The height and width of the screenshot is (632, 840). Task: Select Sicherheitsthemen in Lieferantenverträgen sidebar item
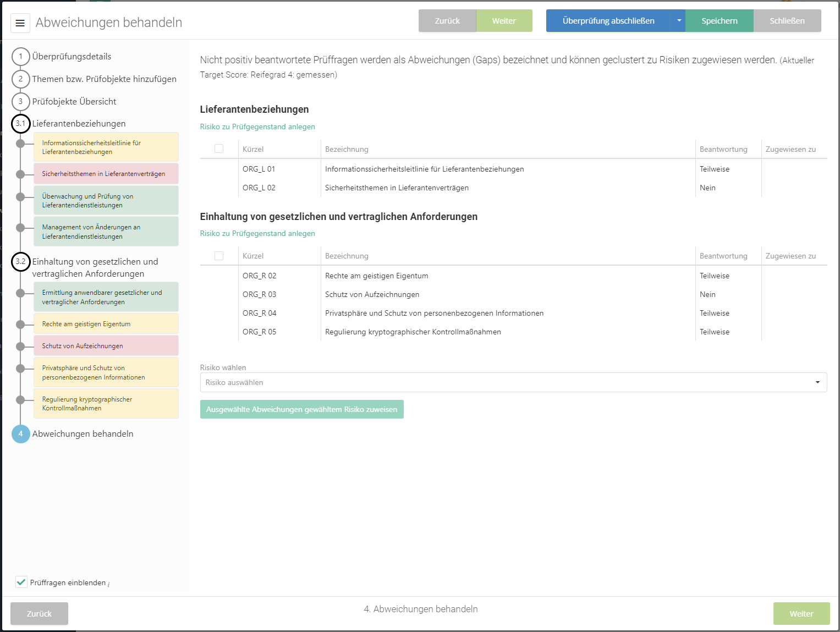click(106, 174)
